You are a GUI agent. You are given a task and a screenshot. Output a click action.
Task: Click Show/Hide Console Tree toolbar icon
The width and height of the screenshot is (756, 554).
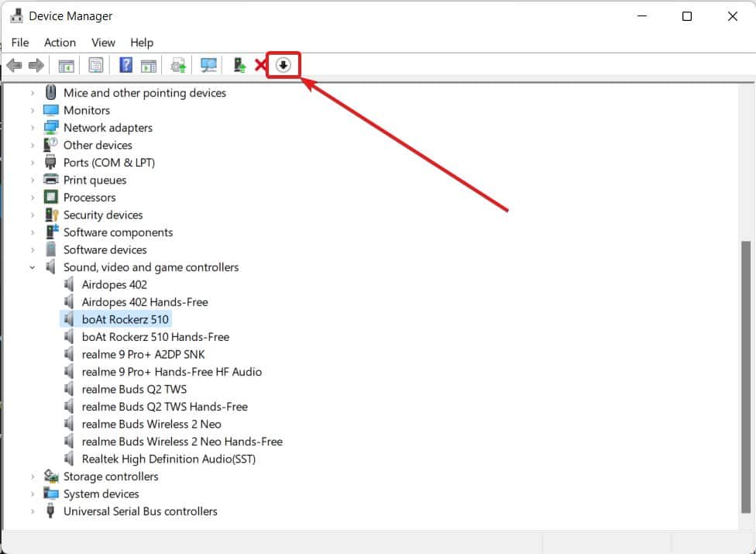pyautogui.click(x=67, y=66)
